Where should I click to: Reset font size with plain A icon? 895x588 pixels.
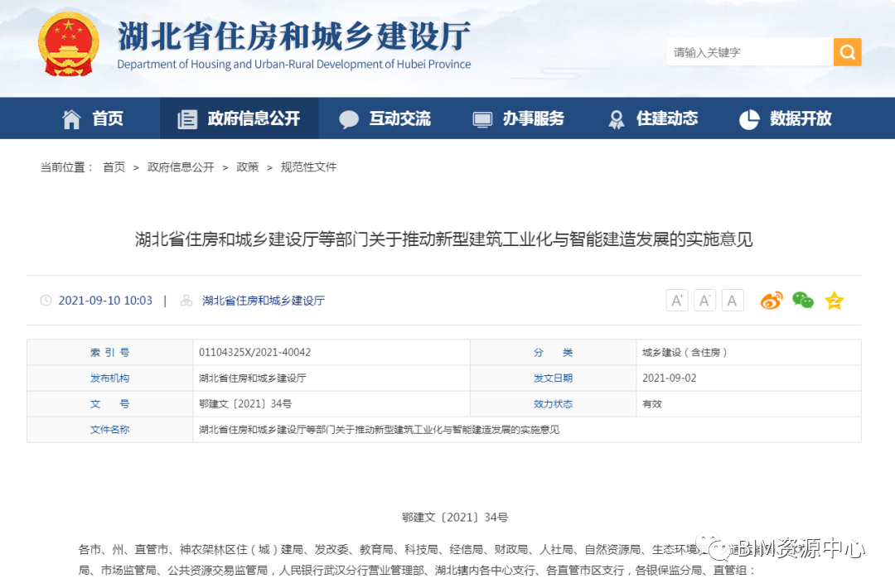click(x=732, y=301)
